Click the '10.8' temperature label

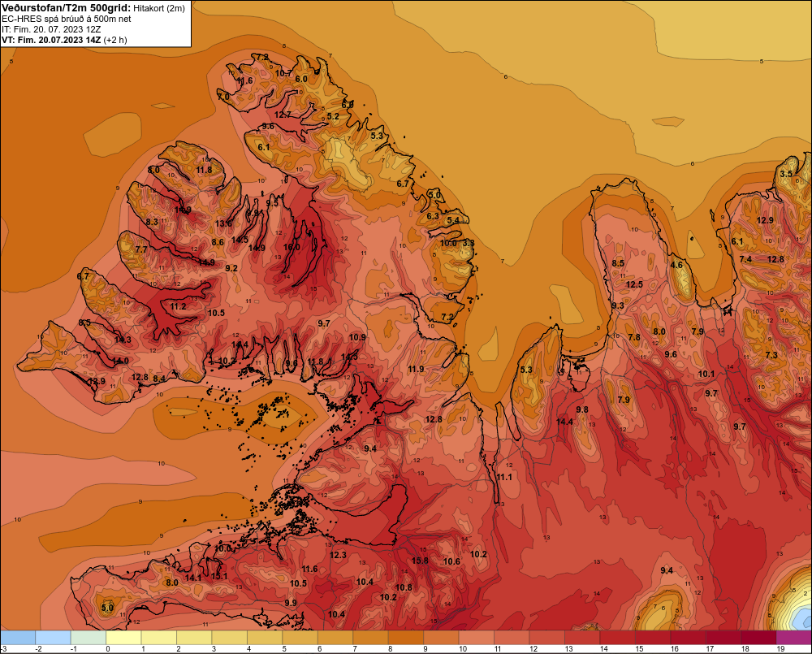tap(404, 587)
